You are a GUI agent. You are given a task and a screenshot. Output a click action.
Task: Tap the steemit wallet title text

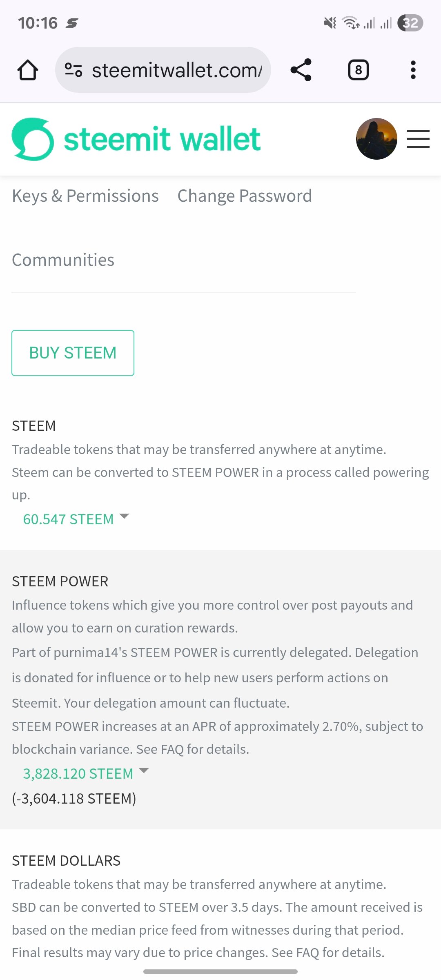[x=162, y=139]
